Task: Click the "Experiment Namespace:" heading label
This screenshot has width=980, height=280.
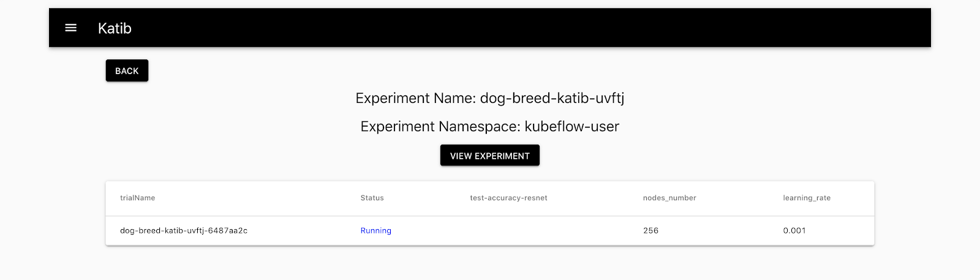Action: click(440, 126)
